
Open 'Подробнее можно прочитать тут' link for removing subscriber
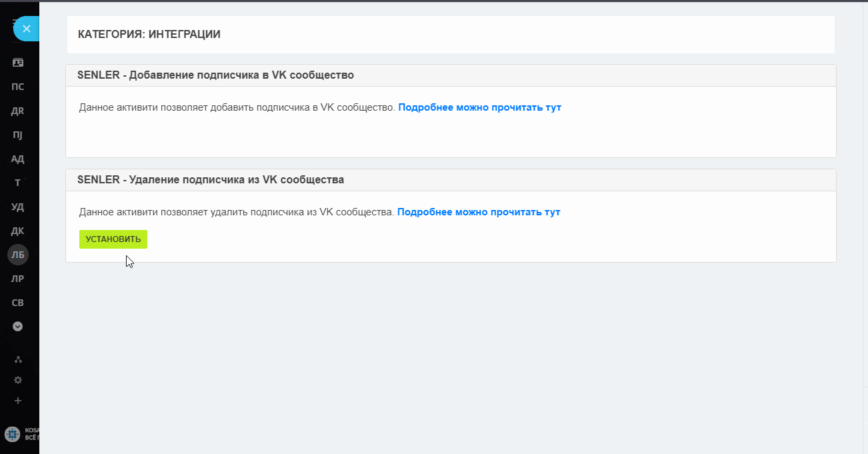(x=479, y=212)
